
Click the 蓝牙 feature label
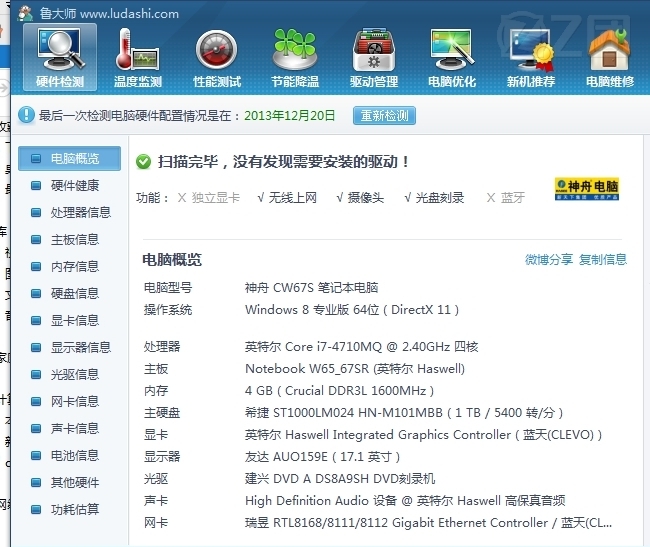click(x=513, y=198)
